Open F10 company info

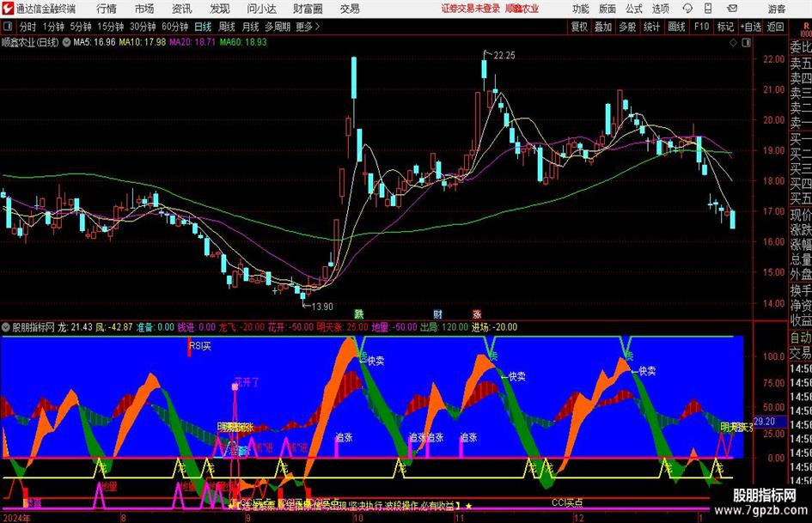tap(702, 27)
